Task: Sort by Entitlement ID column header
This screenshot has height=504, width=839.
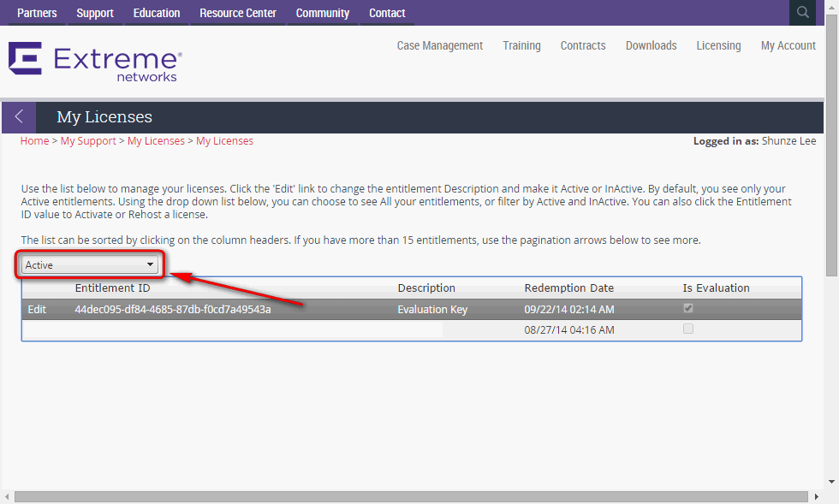Action: (x=112, y=288)
